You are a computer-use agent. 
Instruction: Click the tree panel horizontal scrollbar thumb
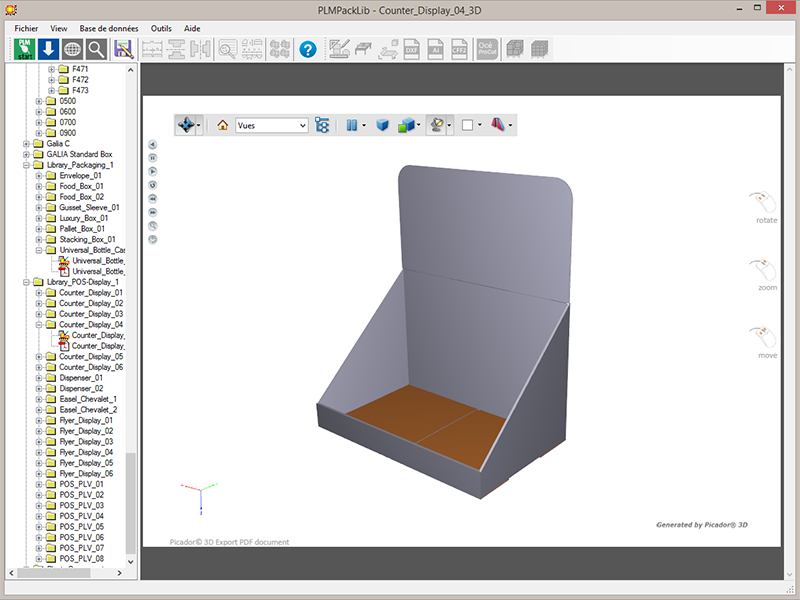[x=54, y=573]
